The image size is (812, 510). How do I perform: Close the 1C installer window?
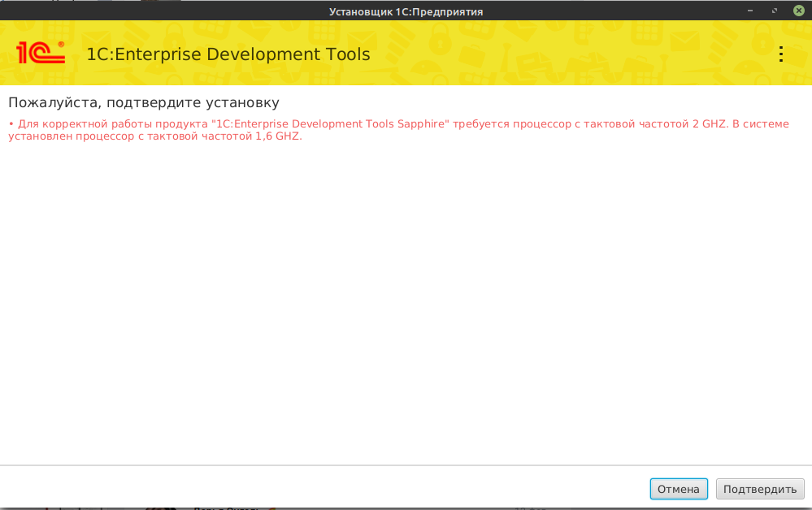[798, 11]
